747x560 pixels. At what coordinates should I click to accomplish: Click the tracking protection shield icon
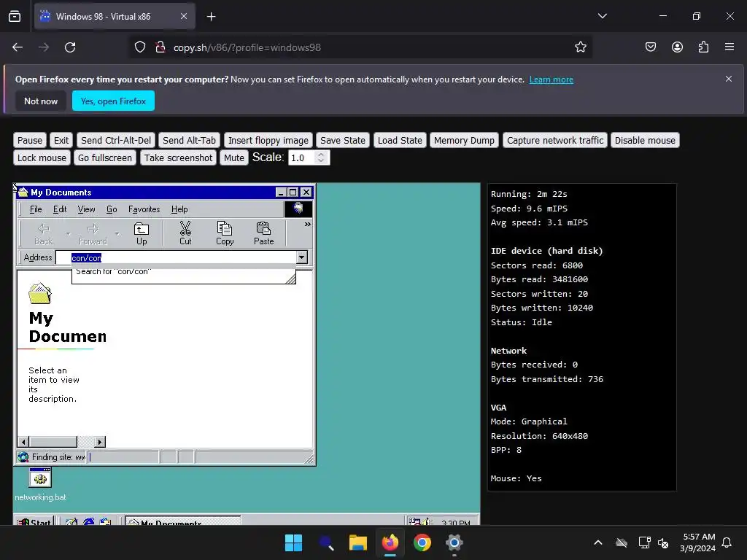139,47
